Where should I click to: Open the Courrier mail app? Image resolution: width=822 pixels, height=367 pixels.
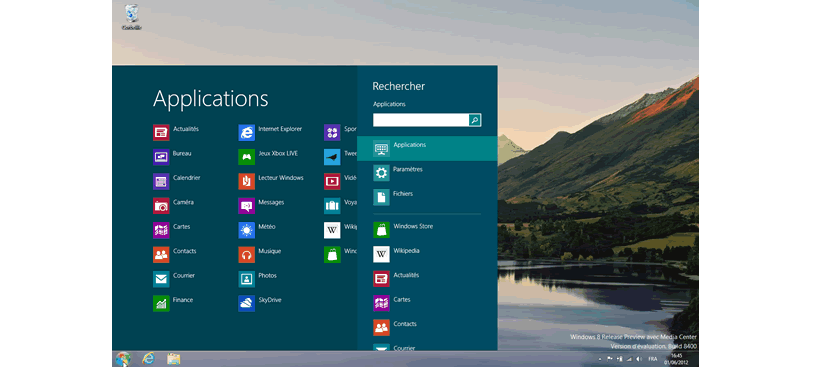(x=161, y=279)
